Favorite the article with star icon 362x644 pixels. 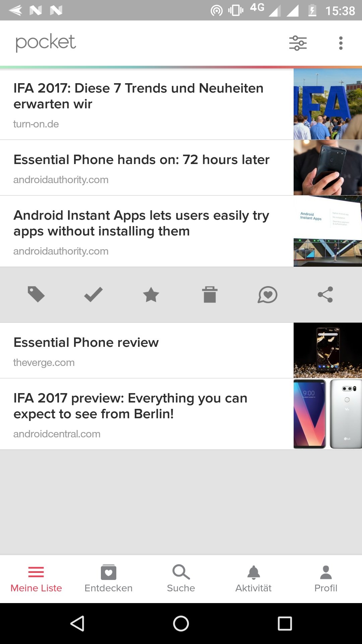[x=151, y=294]
